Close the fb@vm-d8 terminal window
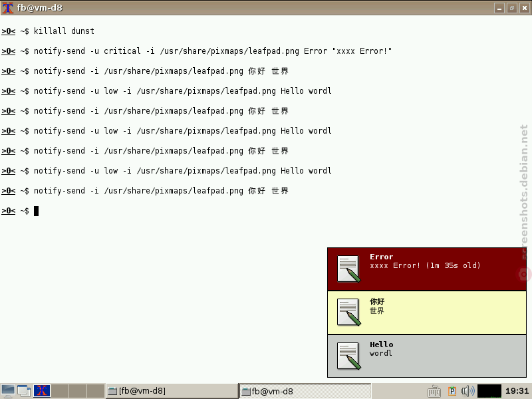This screenshot has width=532, height=399. click(x=525, y=8)
